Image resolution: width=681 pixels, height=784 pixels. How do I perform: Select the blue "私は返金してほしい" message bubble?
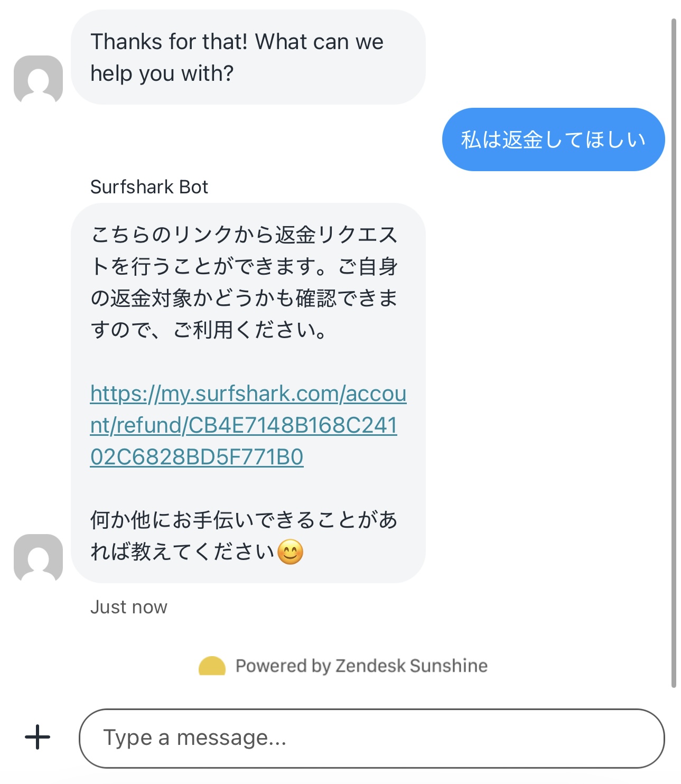click(553, 139)
